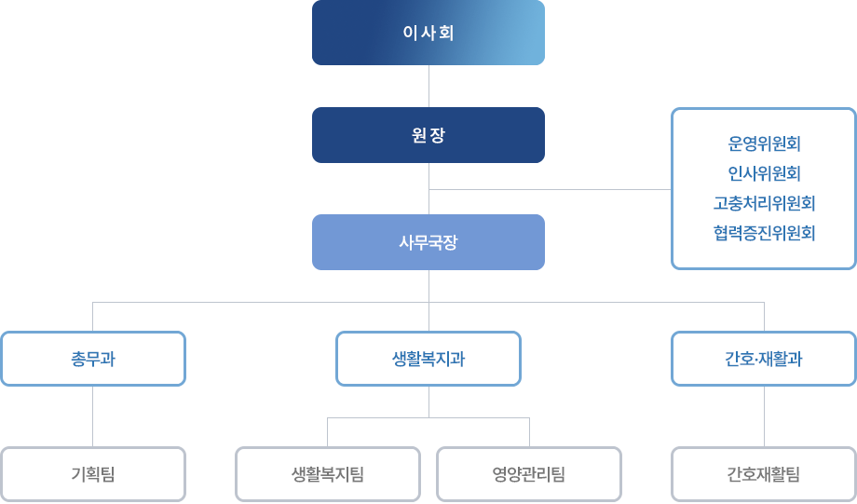
Task: Click the 이사회 box at top
Action: point(428,33)
